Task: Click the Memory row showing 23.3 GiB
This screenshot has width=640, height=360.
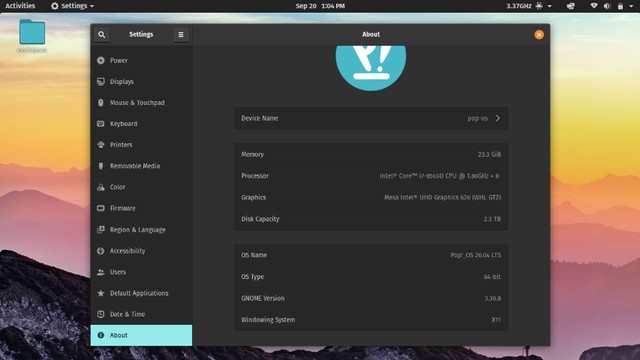Action: [371, 154]
